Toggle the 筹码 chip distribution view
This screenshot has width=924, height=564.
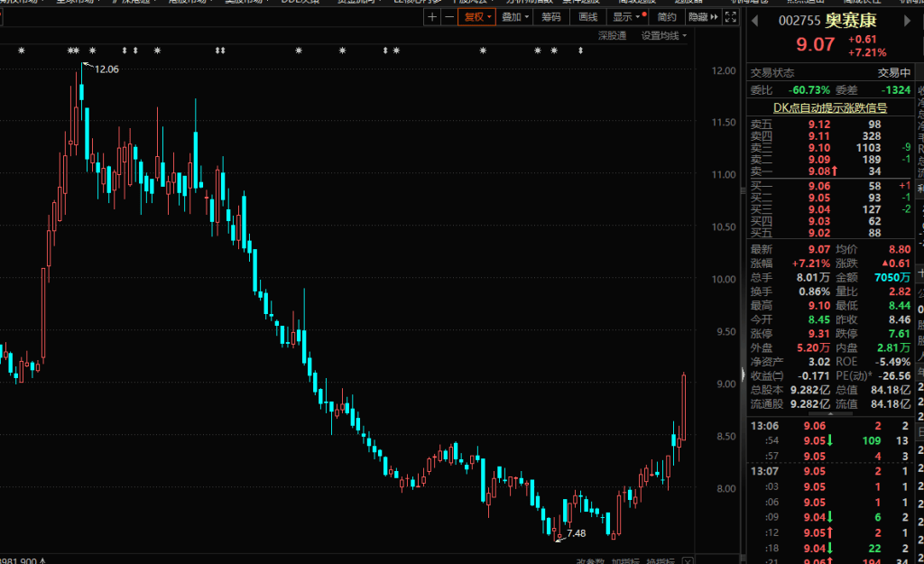pyautogui.click(x=550, y=17)
